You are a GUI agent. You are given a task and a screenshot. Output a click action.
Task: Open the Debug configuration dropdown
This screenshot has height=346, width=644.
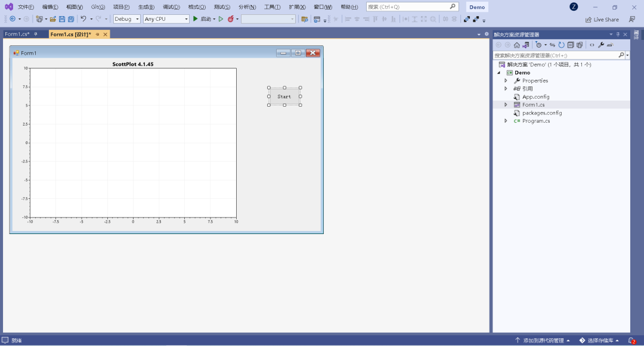coord(127,19)
